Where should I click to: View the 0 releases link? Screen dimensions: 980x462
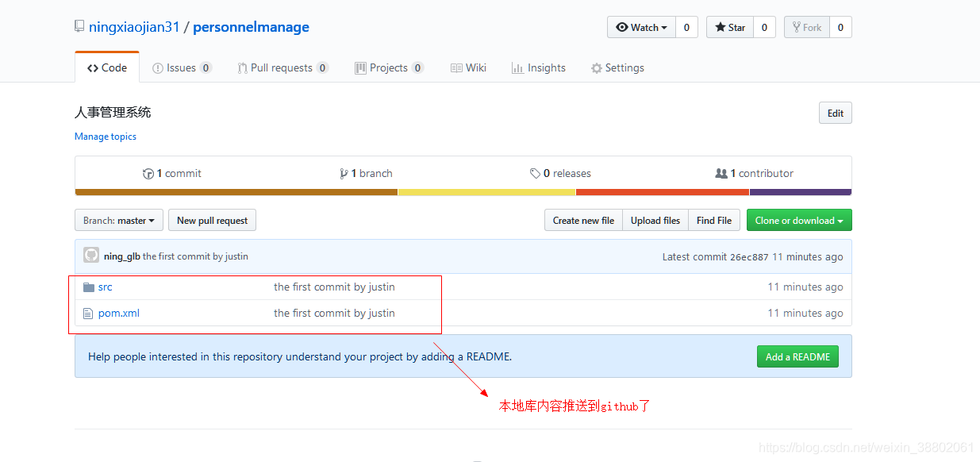560,173
